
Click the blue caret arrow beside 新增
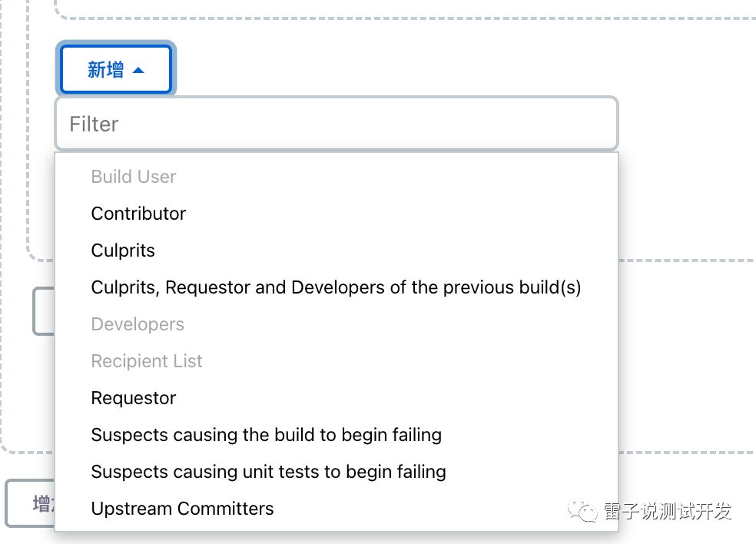[x=138, y=70]
